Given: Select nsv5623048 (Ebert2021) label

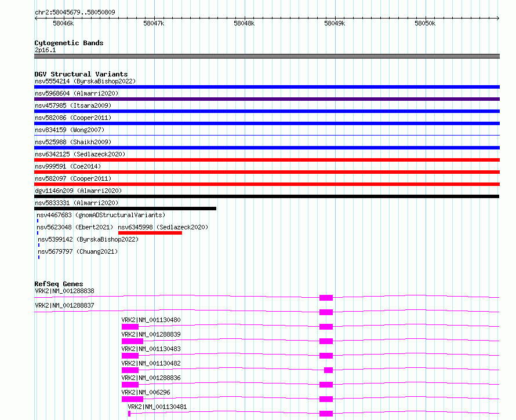Looking at the screenshot, I should [75, 227].
